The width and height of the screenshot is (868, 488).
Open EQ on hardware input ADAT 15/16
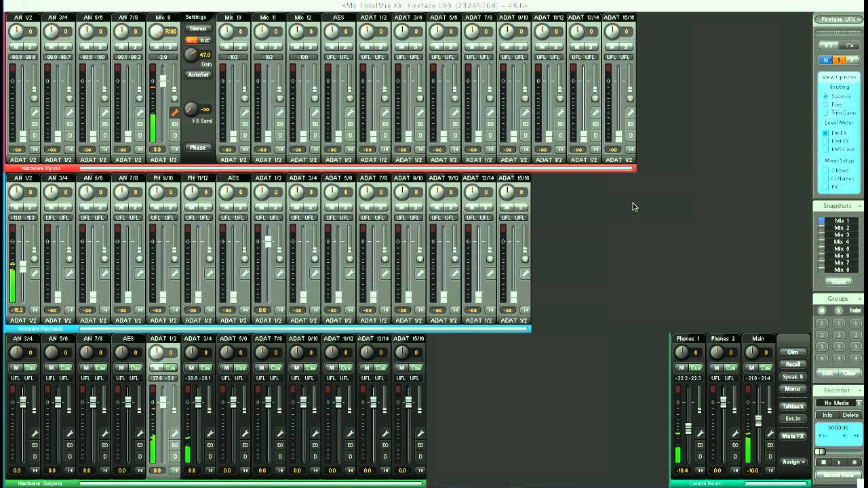coord(631,123)
